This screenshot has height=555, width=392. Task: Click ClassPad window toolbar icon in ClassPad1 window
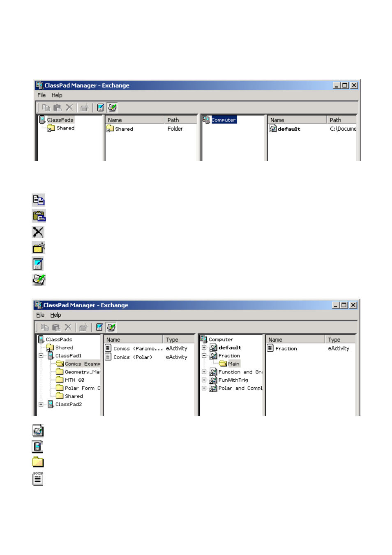coord(99,327)
